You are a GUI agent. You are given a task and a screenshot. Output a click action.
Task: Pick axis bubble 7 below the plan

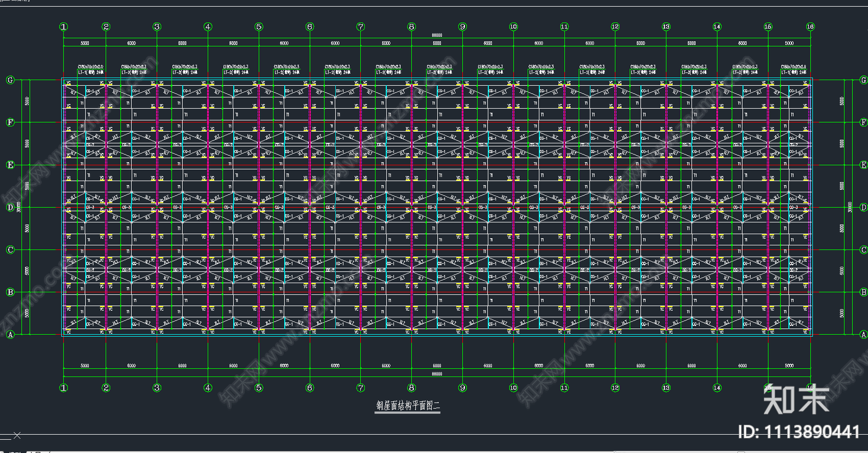tap(361, 388)
